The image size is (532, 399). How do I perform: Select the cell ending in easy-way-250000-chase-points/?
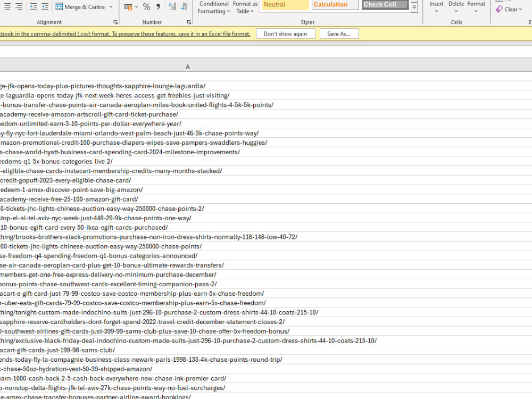click(266, 246)
